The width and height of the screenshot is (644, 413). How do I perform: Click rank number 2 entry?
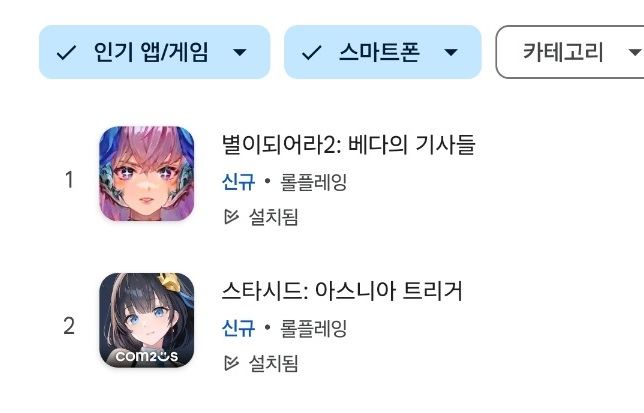[x=69, y=326]
